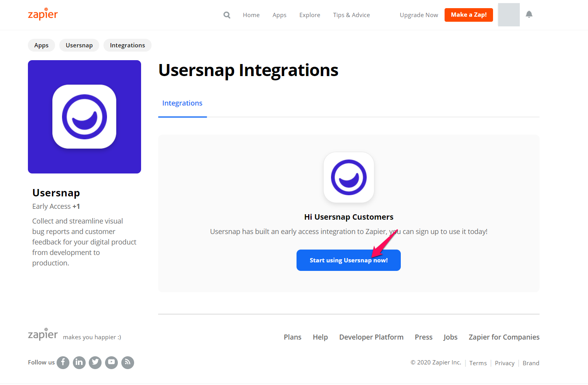Open the Privacy link
Viewport: 588px width, 385px height.
505,363
